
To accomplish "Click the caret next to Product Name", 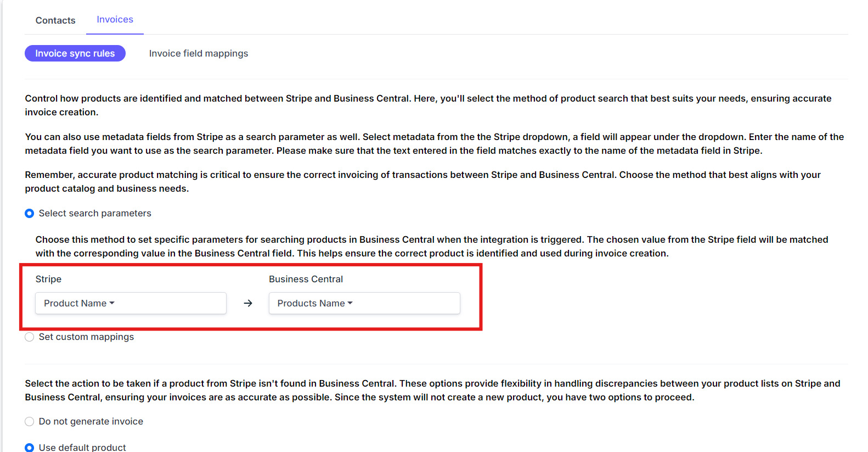I will 112,303.
